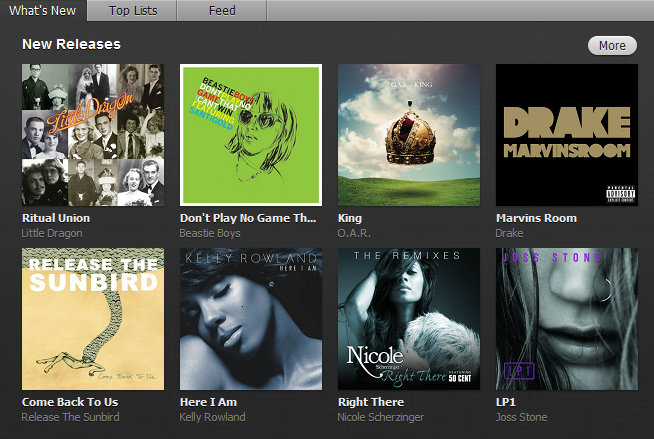Click the New Releases section heading
The image size is (654, 439).
(71, 44)
